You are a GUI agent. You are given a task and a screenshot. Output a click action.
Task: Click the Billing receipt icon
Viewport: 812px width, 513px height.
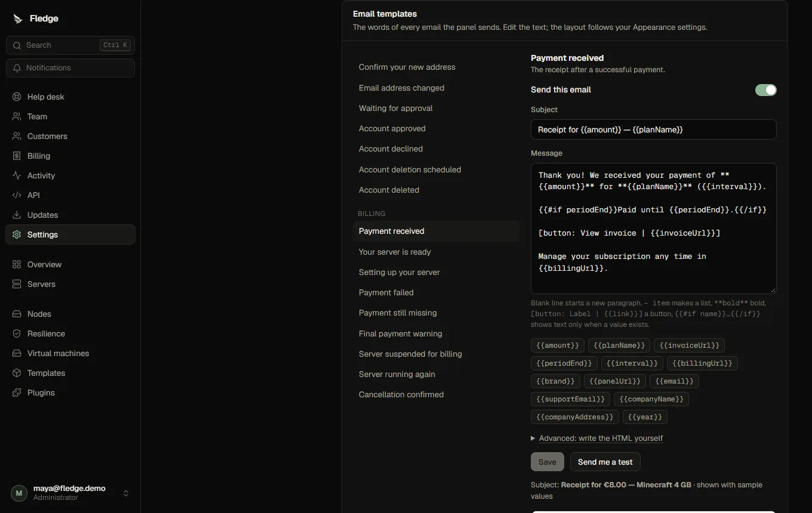(x=17, y=156)
